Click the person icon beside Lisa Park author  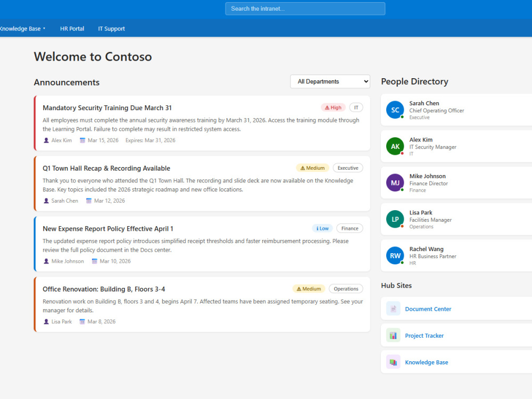pos(46,322)
